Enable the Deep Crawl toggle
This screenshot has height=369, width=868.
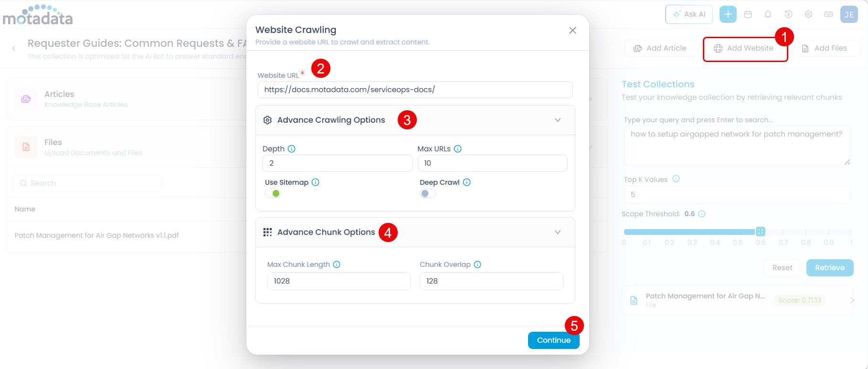(428, 193)
